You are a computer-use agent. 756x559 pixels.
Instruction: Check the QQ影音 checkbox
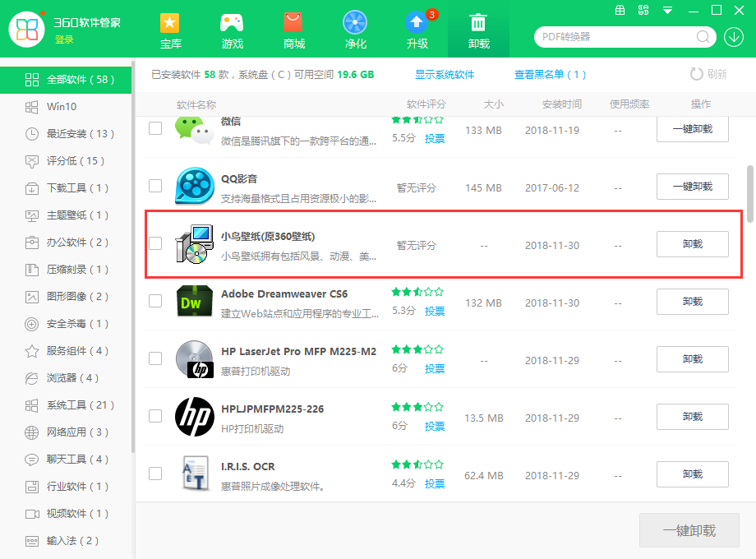[x=154, y=187]
